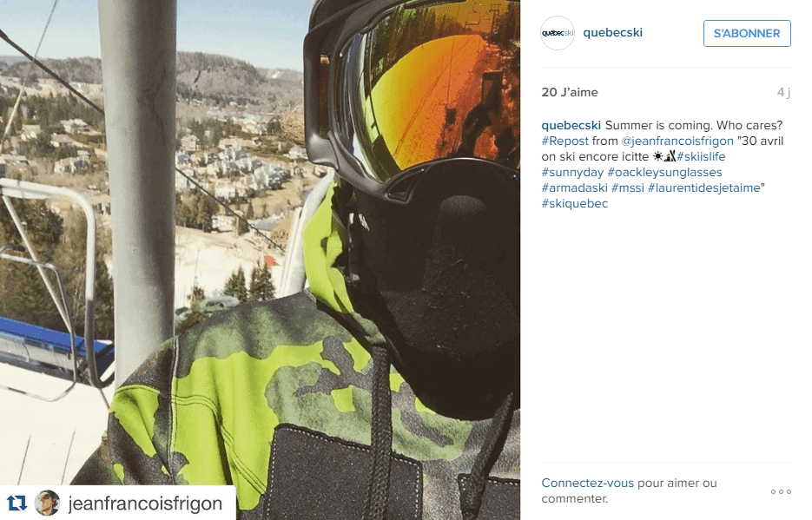Click the 4 j post timestamp
Viewport: 812px width, 520px height.
[x=783, y=92]
